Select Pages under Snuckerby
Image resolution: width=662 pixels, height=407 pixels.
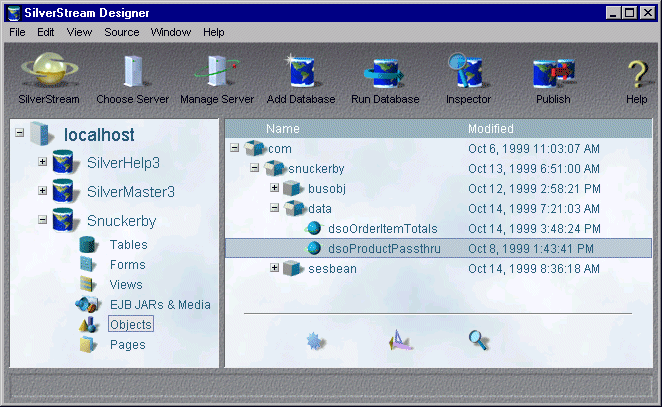tap(128, 345)
